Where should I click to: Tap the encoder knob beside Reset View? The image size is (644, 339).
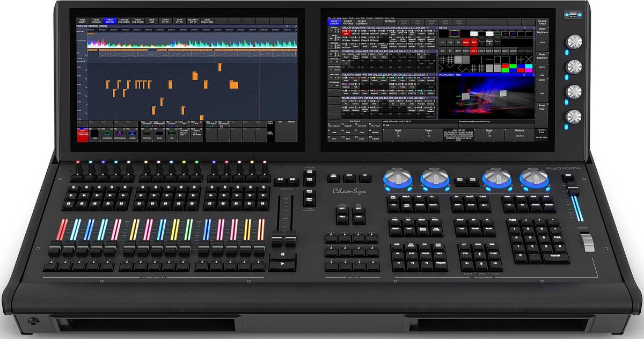[573, 116]
